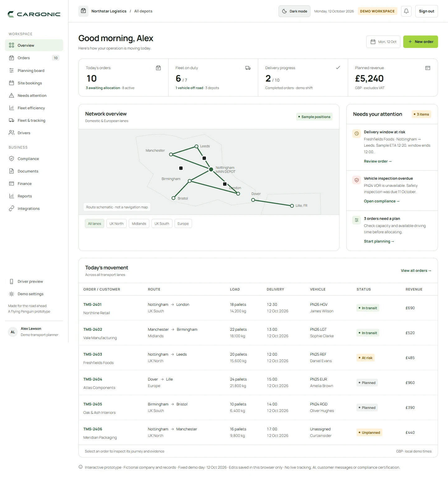448x483 pixels.
Task: Open Fleet & tracking
Action: (34, 121)
